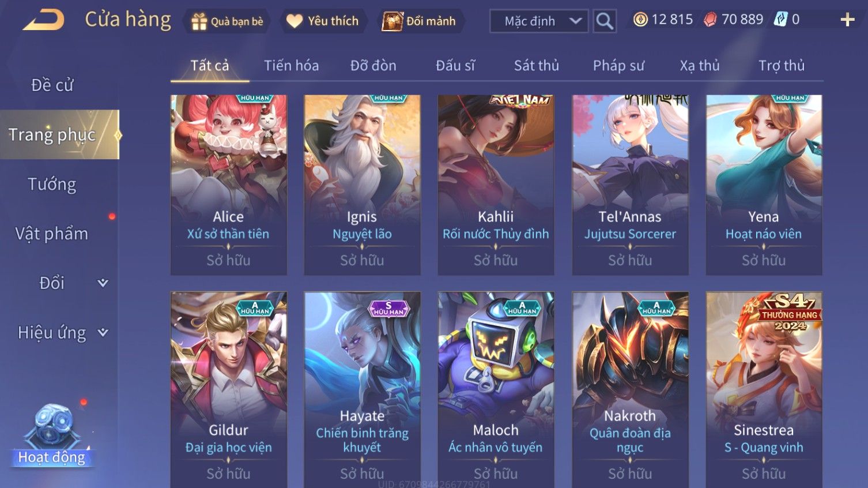The height and width of the screenshot is (488, 868).
Task: Click the gold coin balance icon
Action: pos(640,20)
